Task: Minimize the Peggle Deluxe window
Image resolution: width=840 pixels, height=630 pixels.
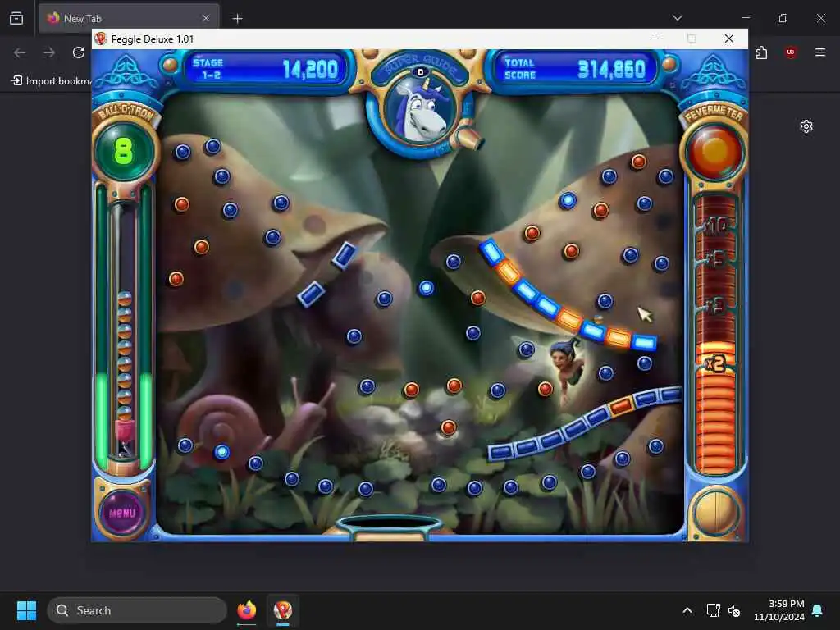Action: point(655,39)
